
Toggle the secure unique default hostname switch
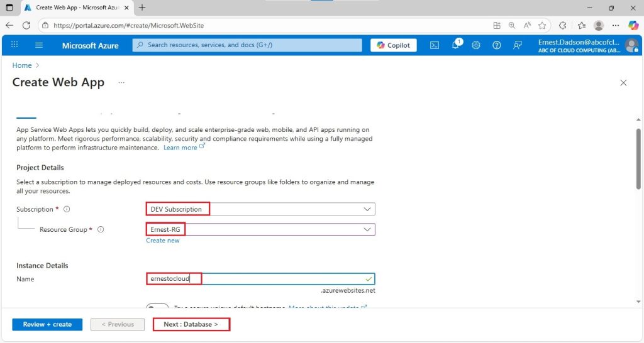point(157,307)
